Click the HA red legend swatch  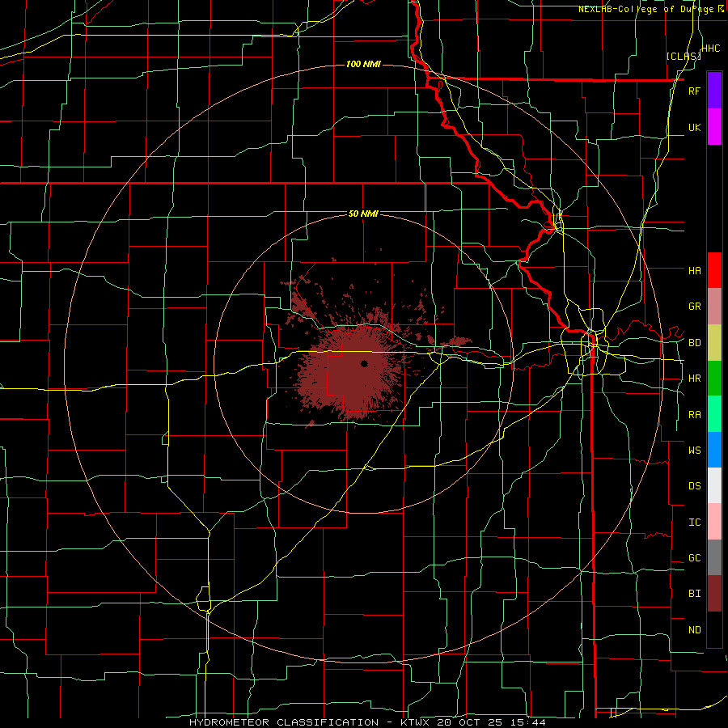pos(714,270)
